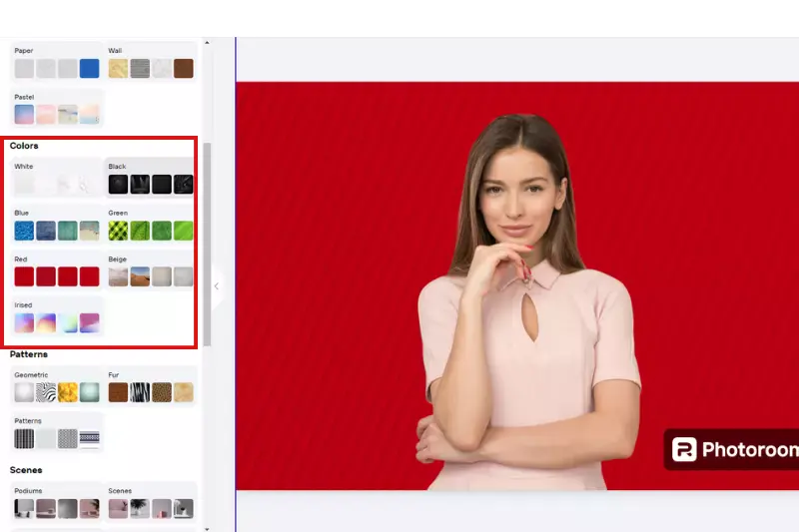Pick the first Black background thumbnail
The height and width of the screenshot is (532, 799).
pyautogui.click(x=118, y=185)
